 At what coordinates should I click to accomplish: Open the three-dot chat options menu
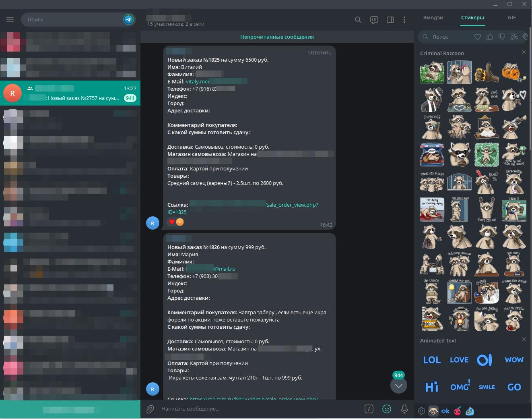(404, 20)
